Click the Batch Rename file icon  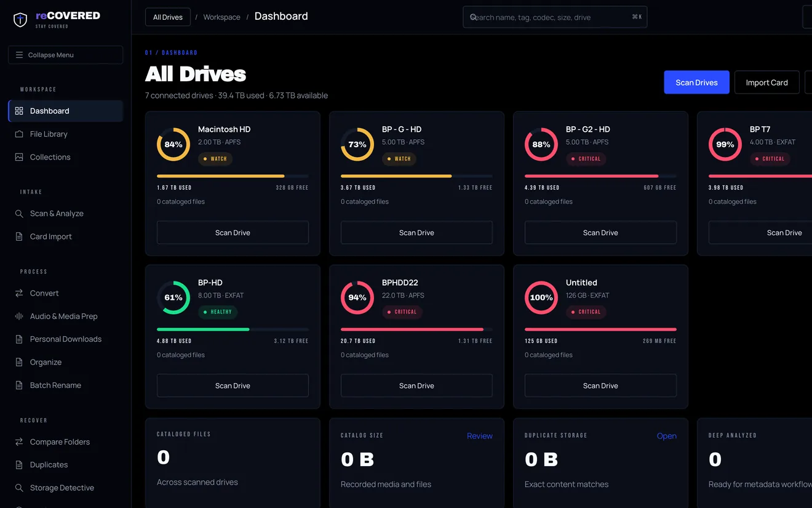pyautogui.click(x=19, y=385)
